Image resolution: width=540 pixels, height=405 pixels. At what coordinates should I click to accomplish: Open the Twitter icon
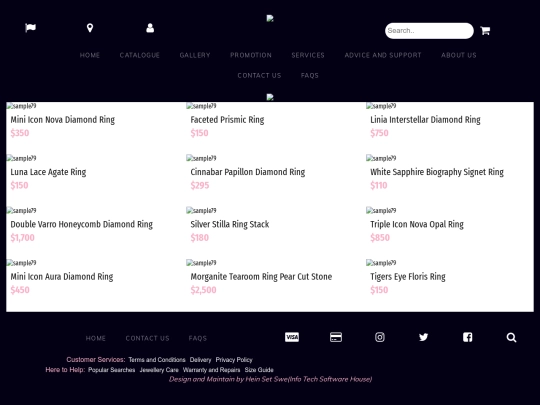point(424,337)
